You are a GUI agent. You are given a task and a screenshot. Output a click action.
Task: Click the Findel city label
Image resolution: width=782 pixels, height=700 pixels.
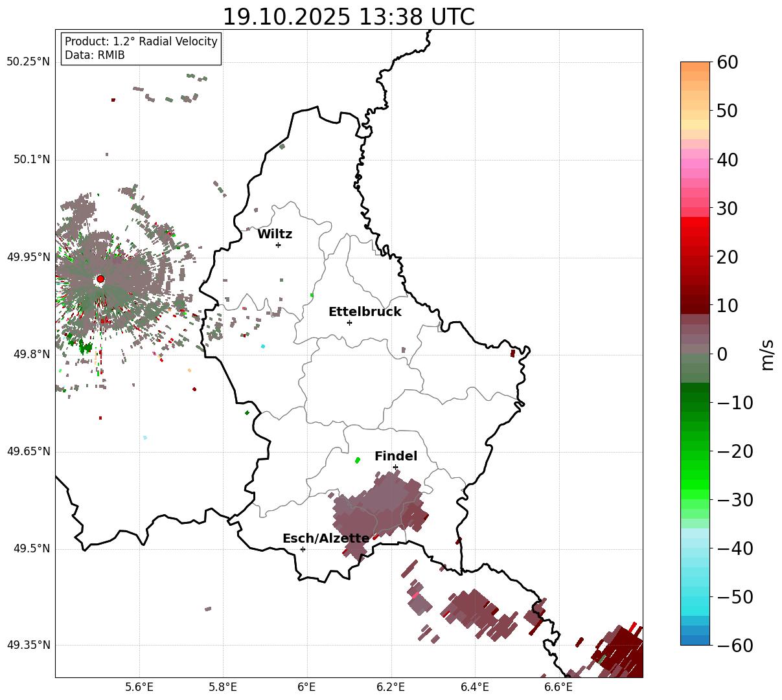(x=396, y=457)
